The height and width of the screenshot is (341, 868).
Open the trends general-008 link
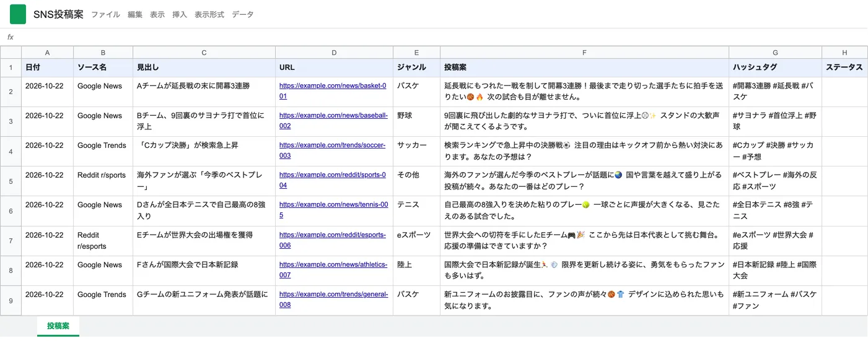pyautogui.click(x=333, y=300)
